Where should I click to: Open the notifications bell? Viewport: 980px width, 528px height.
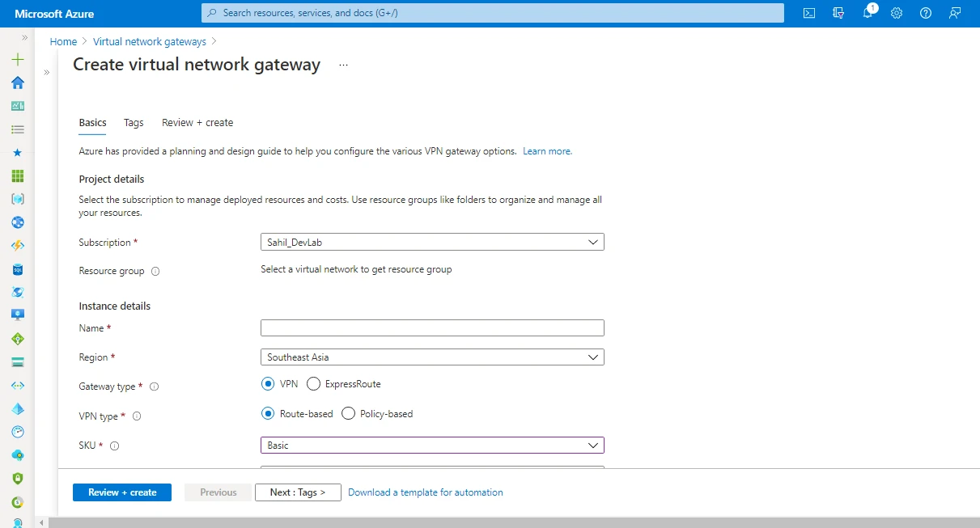point(867,13)
